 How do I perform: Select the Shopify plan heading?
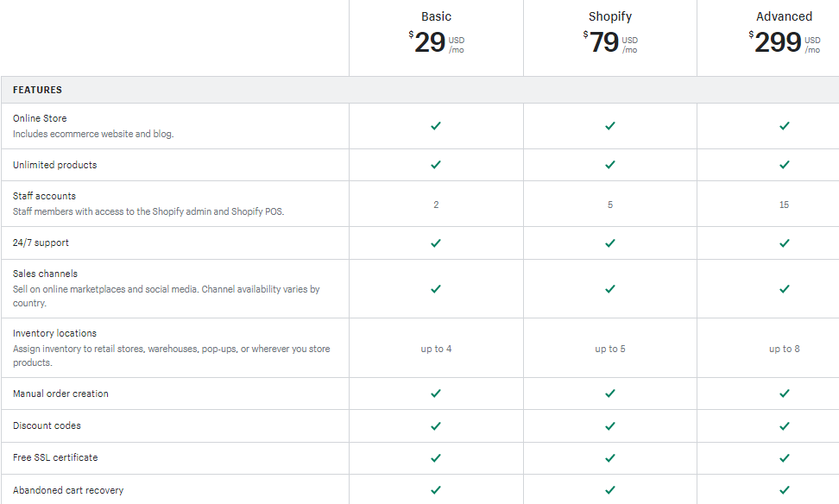click(610, 16)
